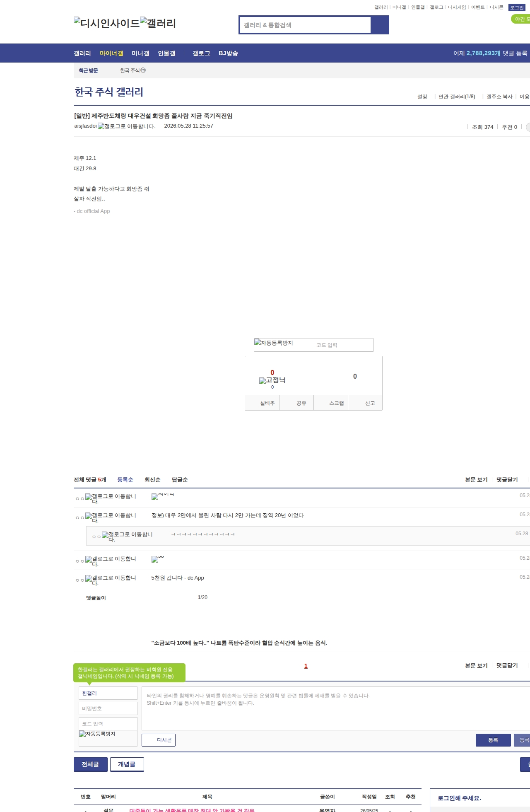530x812 pixels.
Task: Click the comment 정보) 대우 2만에서 물린 사람
Action: click(228, 515)
